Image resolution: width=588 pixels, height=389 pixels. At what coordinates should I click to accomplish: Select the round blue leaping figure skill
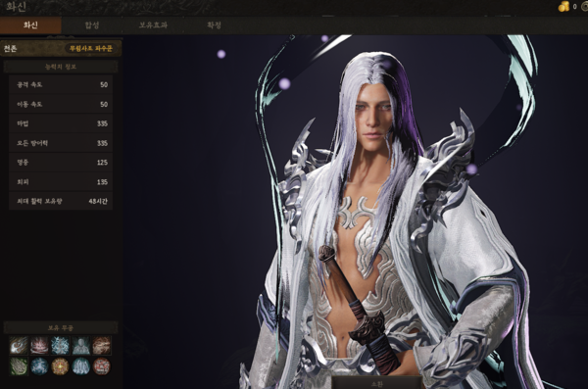[39, 366]
